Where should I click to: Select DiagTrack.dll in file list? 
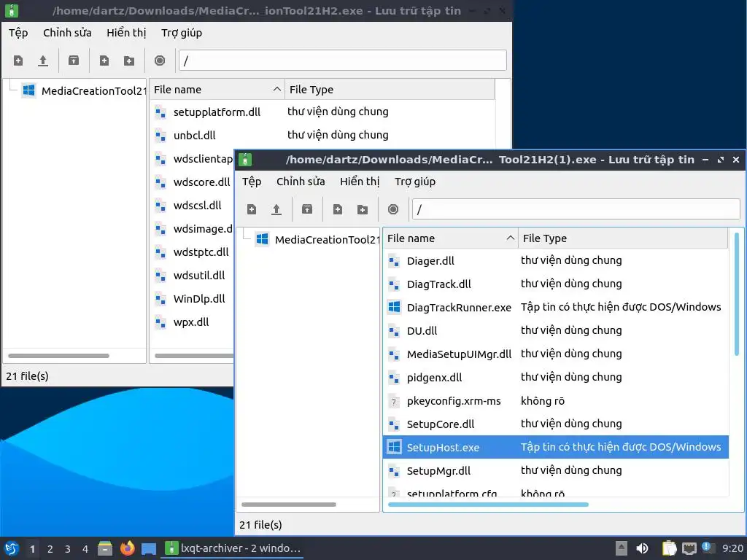pos(556,284)
